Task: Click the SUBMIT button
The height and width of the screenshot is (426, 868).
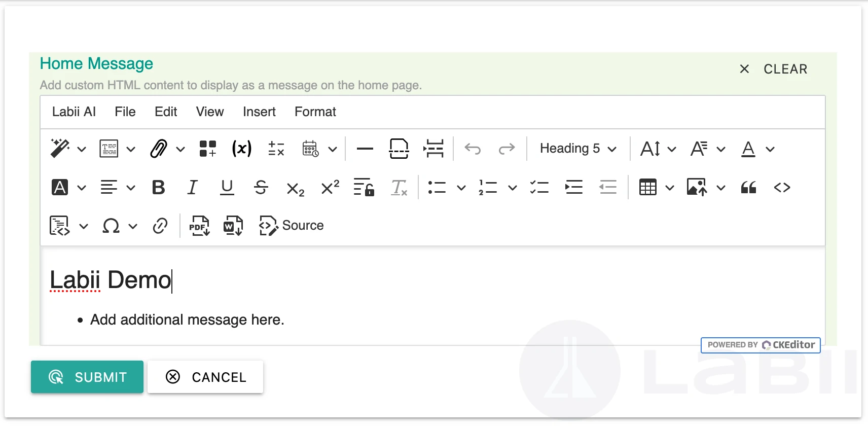Action: 87,377
